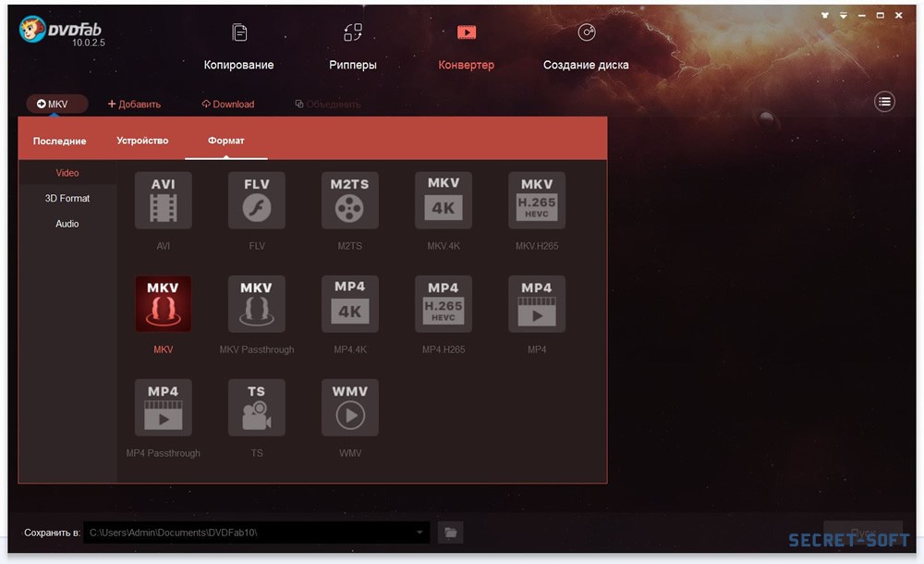Select the AVI format icon
The height and width of the screenshot is (564, 924).
pyautogui.click(x=164, y=200)
